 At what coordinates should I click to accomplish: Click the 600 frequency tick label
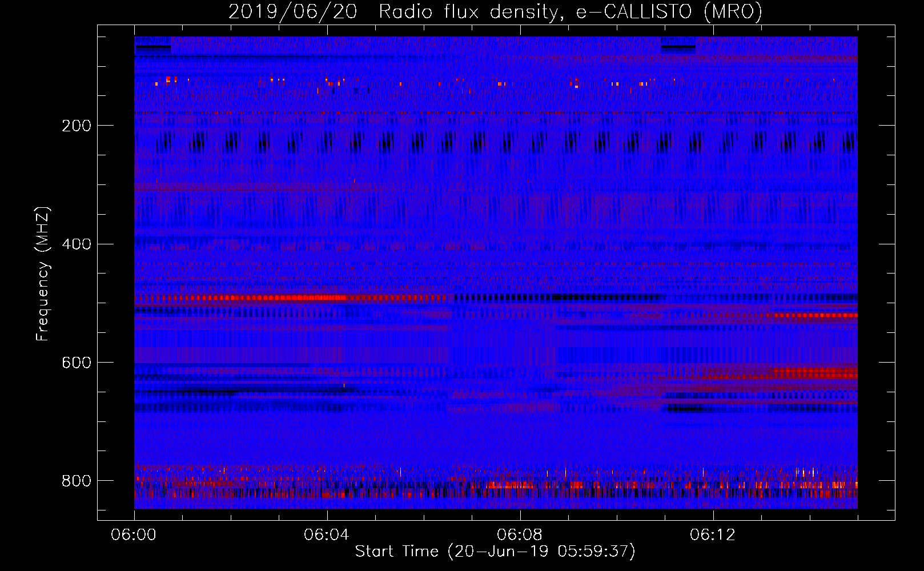click(77, 363)
